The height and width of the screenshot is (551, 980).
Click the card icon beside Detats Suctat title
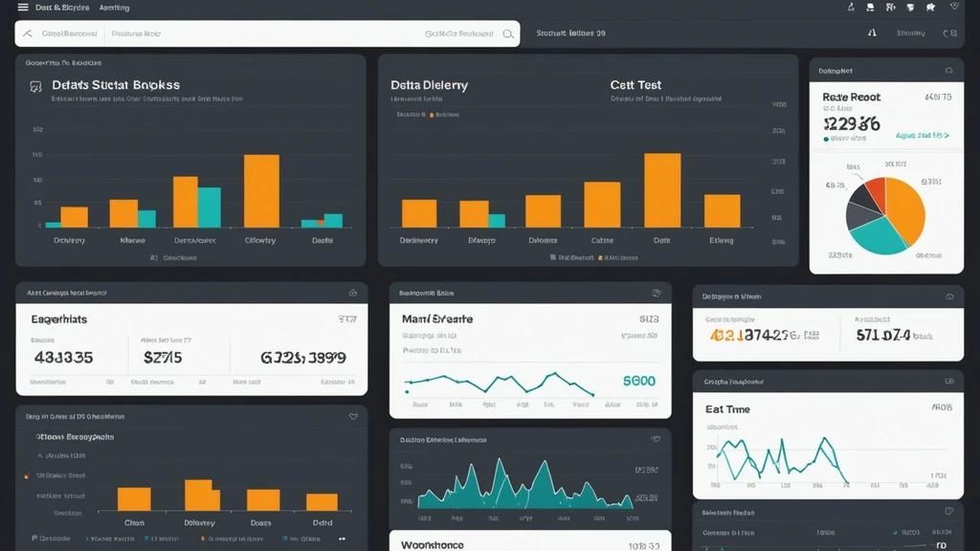(35, 87)
